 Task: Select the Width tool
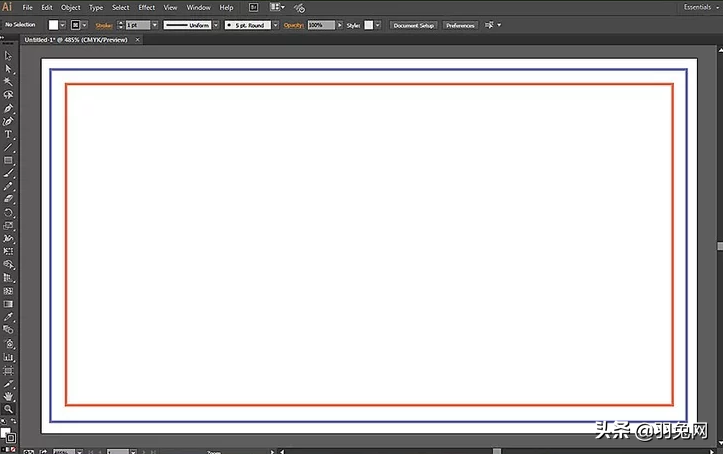click(x=8, y=238)
